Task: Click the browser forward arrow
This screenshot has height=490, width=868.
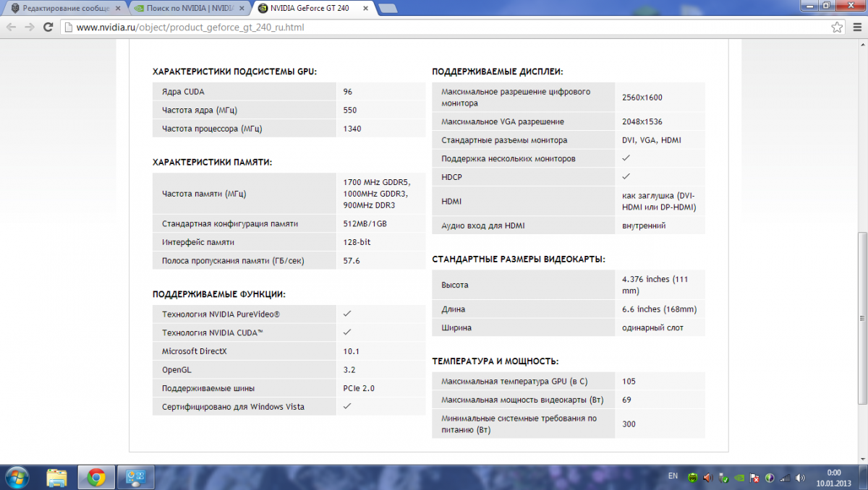Action: coord(30,27)
